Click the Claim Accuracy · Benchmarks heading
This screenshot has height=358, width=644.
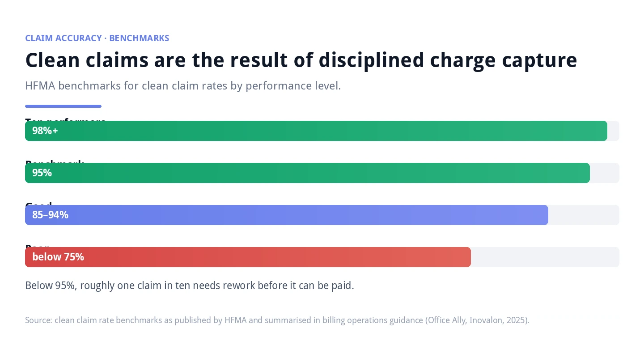coord(97,38)
